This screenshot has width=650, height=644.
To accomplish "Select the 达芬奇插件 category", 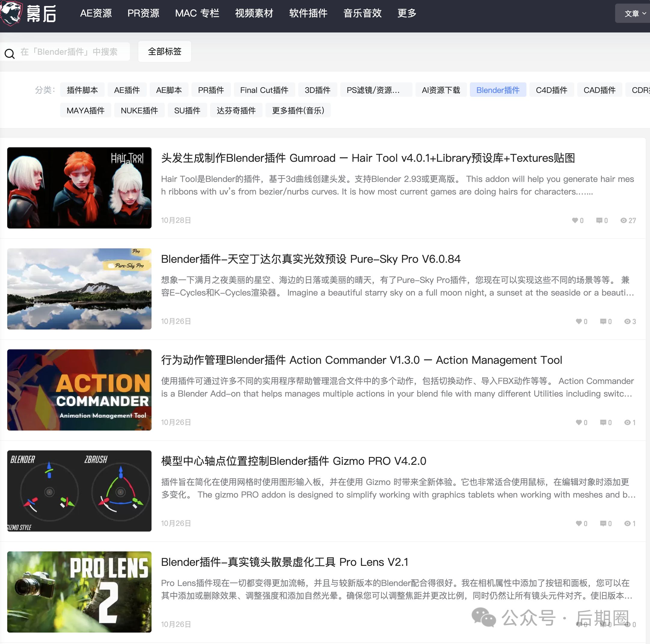I will [x=236, y=110].
